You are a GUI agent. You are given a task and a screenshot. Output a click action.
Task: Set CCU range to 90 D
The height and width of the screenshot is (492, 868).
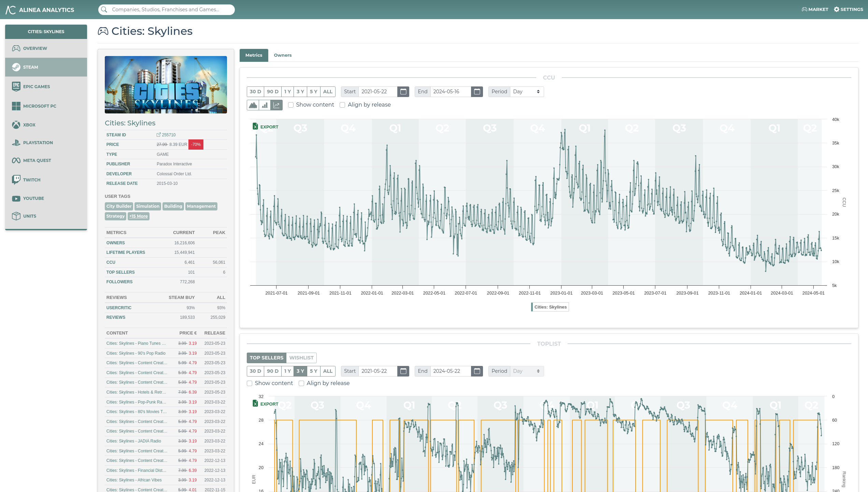pyautogui.click(x=273, y=92)
